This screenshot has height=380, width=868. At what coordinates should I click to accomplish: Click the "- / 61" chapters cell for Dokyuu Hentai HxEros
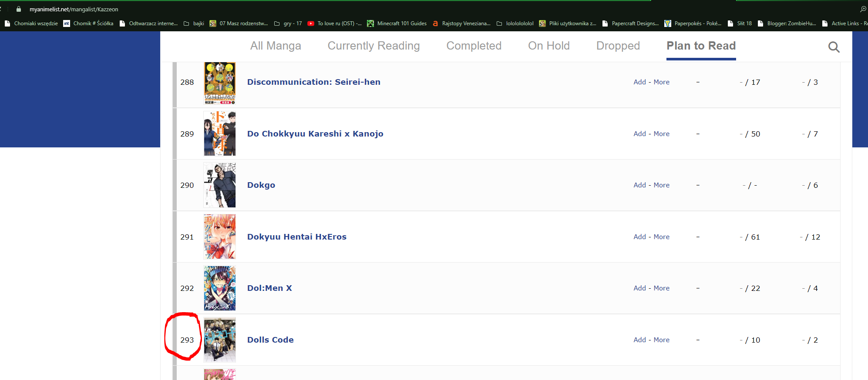pyautogui.click(x=750, y=237)
